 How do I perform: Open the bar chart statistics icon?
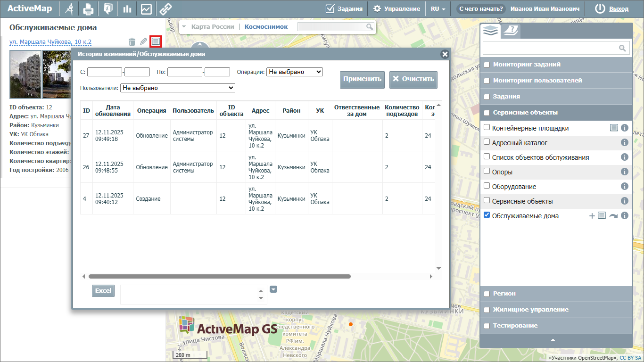click(x=127, y=9)
